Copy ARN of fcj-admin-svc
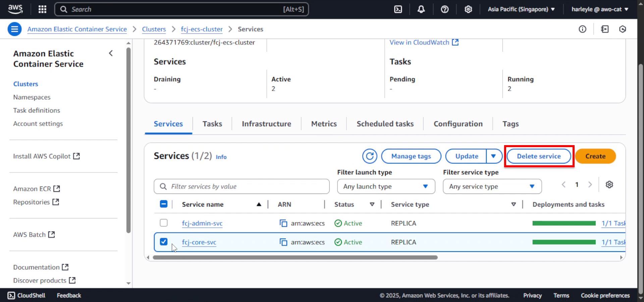This screenshot has width=644, height=302. (x=283, y=223)
